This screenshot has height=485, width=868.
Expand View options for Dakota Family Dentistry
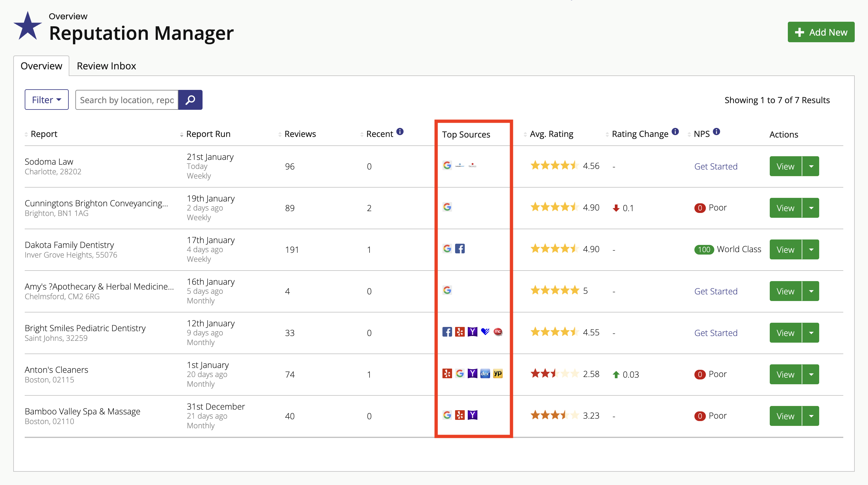click(811, 249)
